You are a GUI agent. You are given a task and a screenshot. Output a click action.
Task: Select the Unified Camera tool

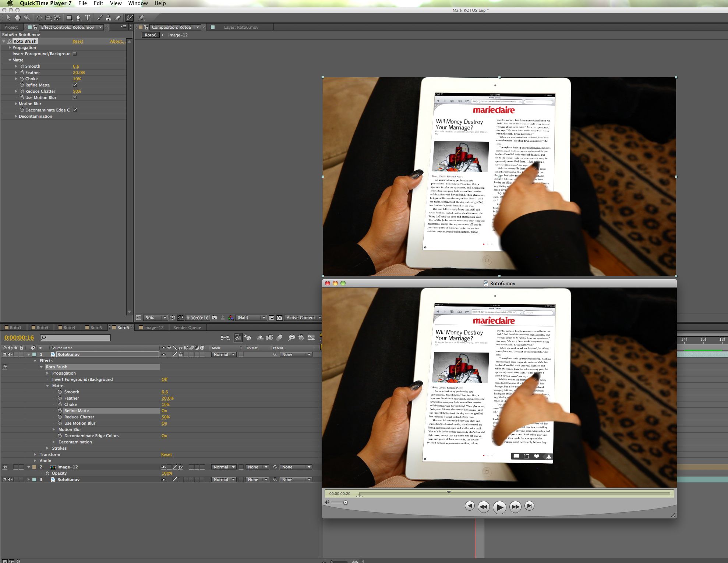pyautogui.click(x=48, y=18)
